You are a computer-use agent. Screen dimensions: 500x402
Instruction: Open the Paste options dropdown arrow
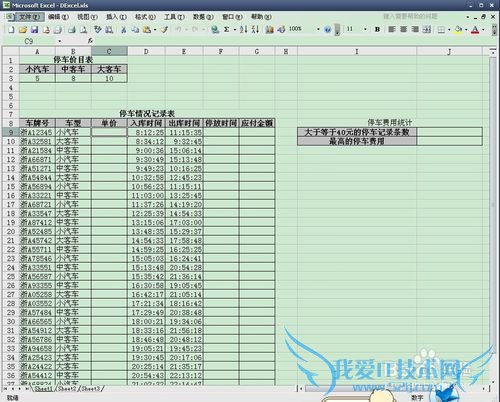155,30
